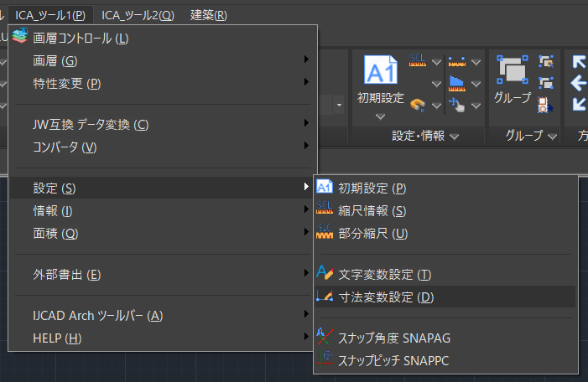Click the down-left direction arrow icon
Image resolution: width=588 pixels, height=382 pixels.
click(x=579, y=104)
